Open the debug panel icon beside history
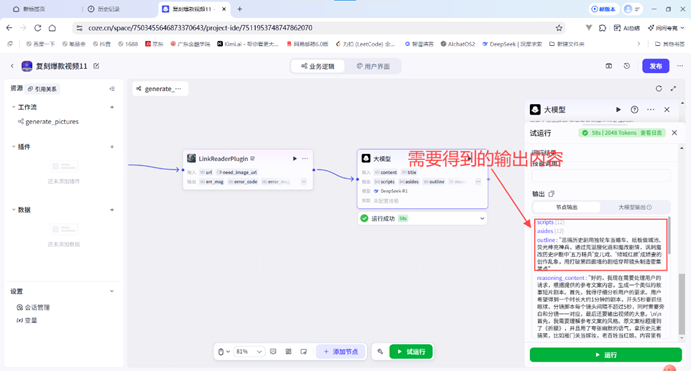 [609, 66]
